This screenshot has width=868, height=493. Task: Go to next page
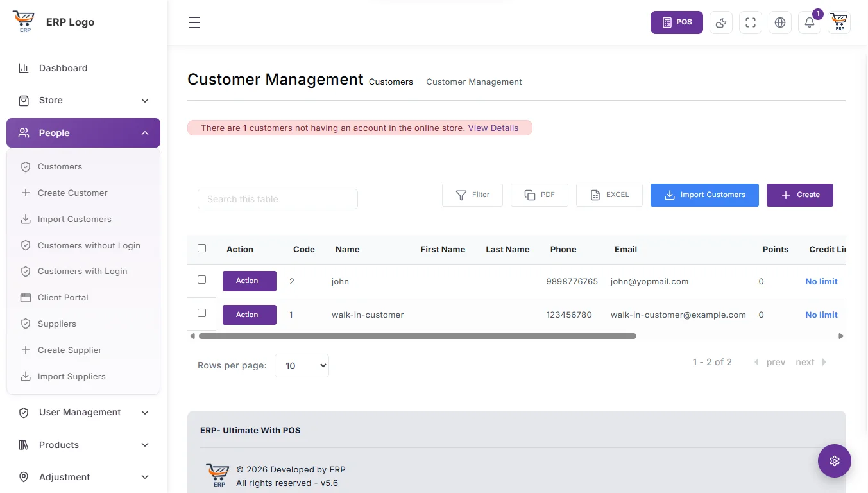click(x=812, y=362)
